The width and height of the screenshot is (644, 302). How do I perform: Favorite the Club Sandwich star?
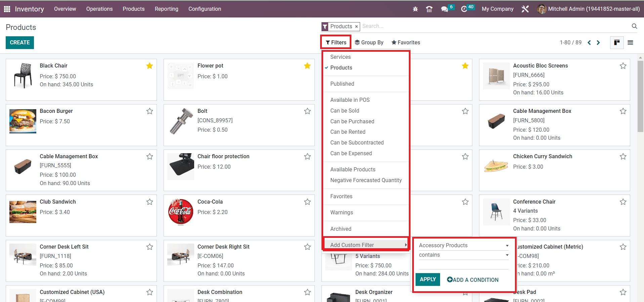(x=149, y=202)
